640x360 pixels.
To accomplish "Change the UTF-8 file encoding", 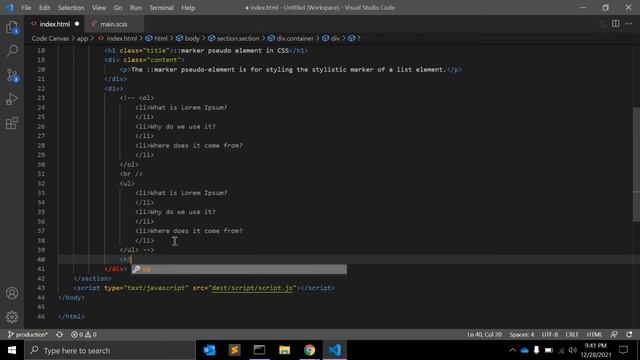I will coord(550,334).
